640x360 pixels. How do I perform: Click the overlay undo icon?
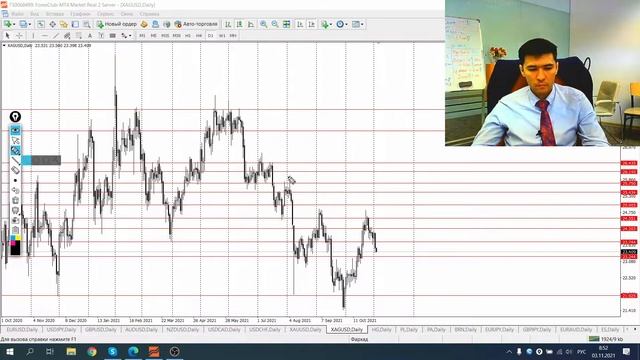15,190
